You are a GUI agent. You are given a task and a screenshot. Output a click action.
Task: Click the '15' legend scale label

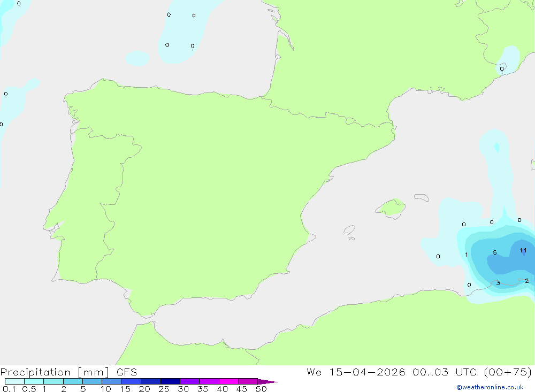(x=125, y=389)
